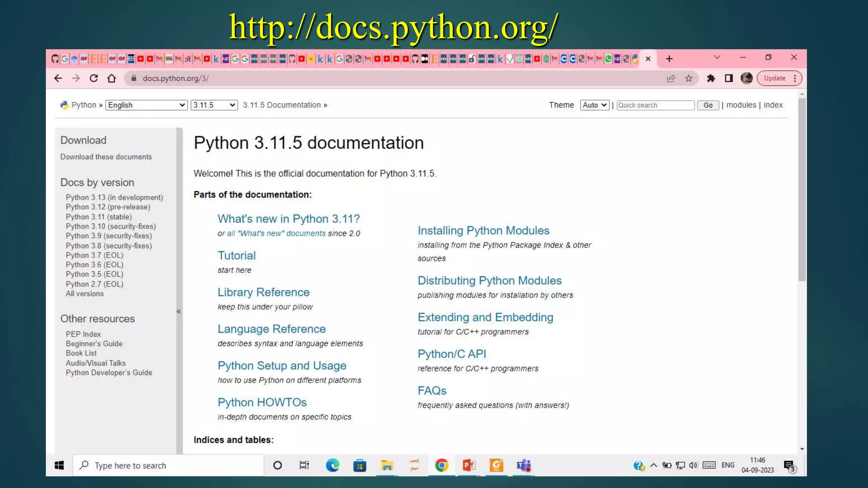Open Audio/Visual Talks link

tap(96, 363)
